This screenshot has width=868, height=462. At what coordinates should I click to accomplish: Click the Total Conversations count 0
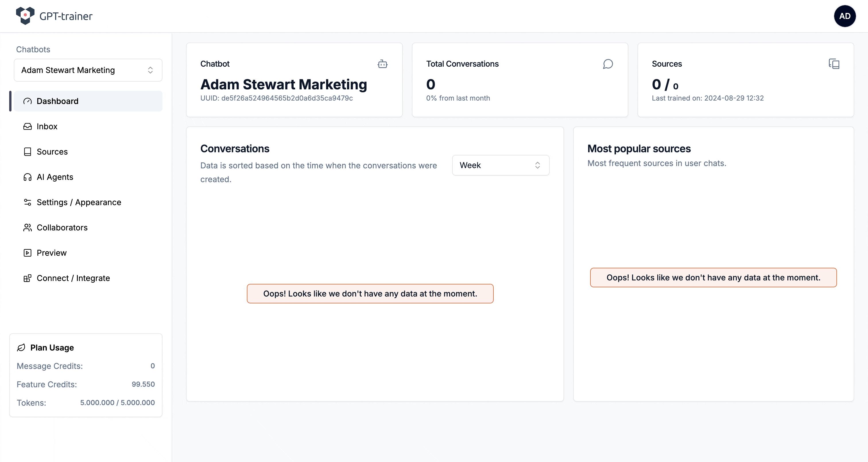431,84
